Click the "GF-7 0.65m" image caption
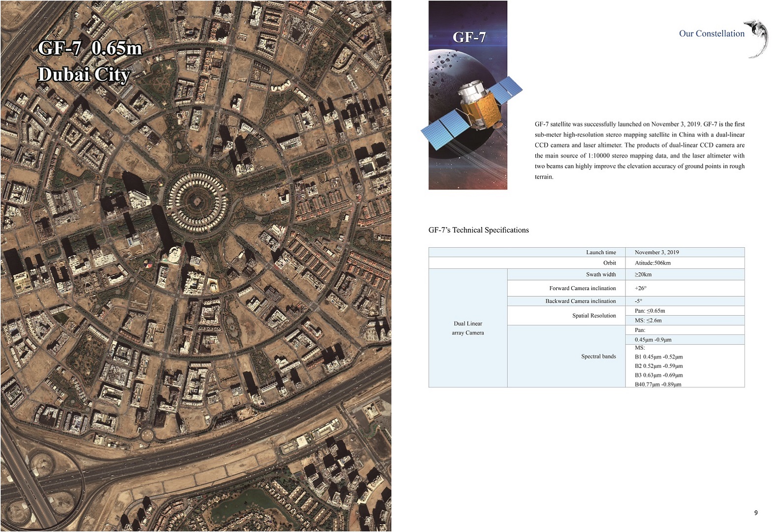782x532 pixels. 90,48
